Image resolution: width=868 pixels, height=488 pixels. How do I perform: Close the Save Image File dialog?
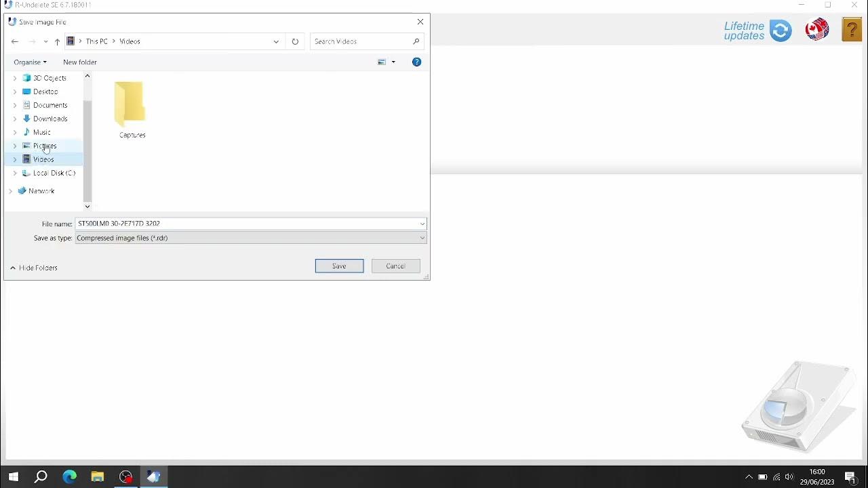point(420,22)
